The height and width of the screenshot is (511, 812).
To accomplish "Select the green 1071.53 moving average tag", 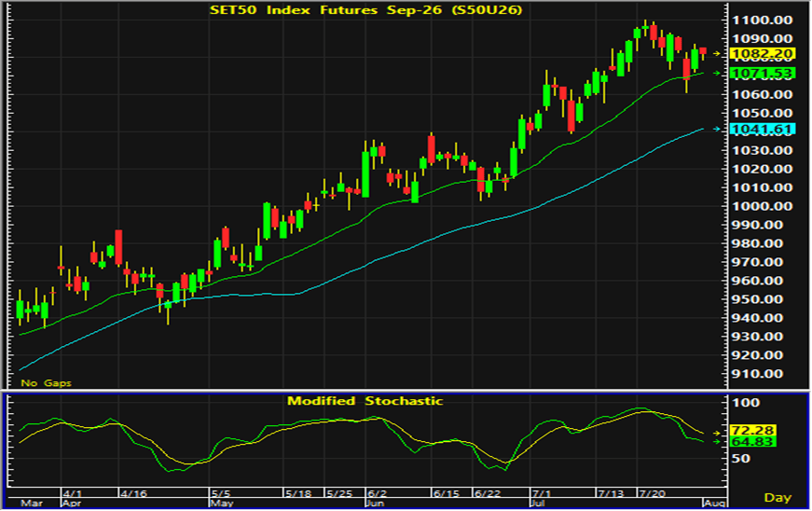I will pyautogui.click(x=762, y=74).
